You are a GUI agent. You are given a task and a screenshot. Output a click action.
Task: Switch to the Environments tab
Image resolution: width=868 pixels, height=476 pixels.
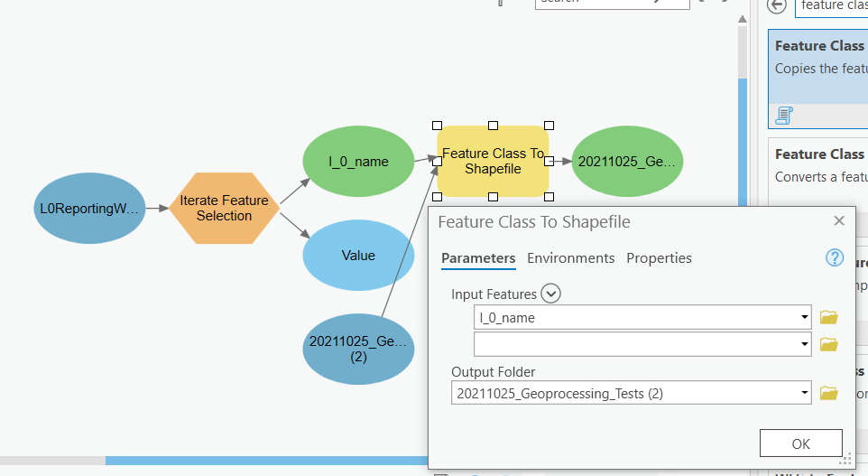pos(570,258)
